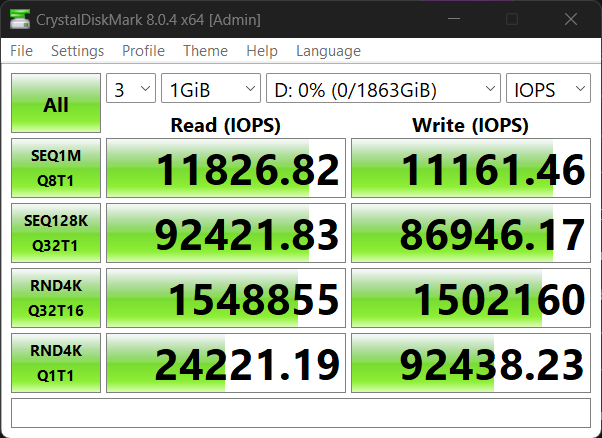The height and width of the screenshot is (438, 602).
Task: Select the write result 1502160
Action: tap(471, 298)
